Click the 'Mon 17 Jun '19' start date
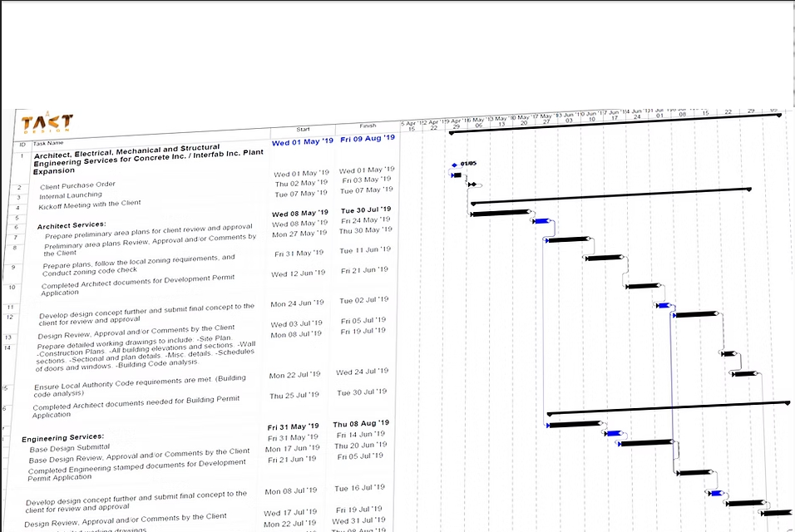The width and height of the screenshot is (795, 532). point(293,448)
